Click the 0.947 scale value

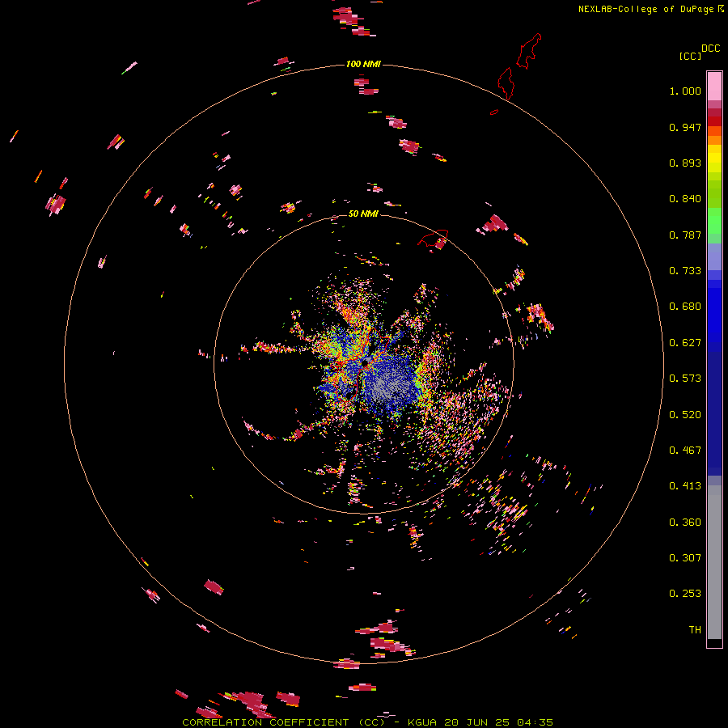point(685,127)
